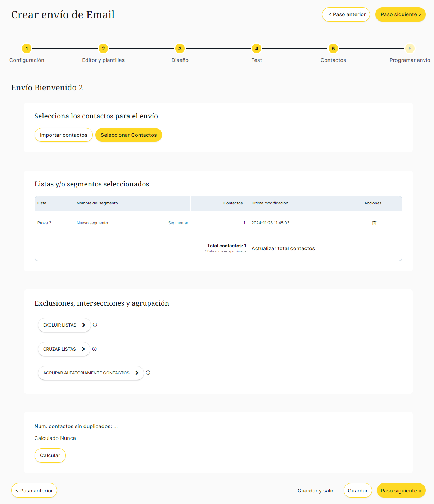Expand the Excluir Listas section
The height and width of the screenshot is (504, 434).
click(64, 325)
